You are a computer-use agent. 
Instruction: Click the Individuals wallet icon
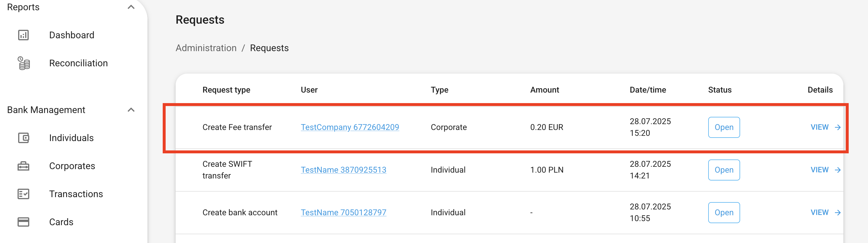23,138
